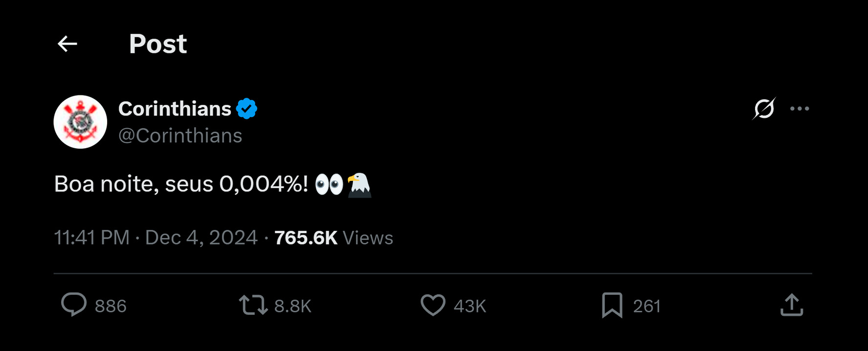Bookmark the post with the bookmark icon
The width and height of the screenshot is (868, 351).
[x=612, y=305]
